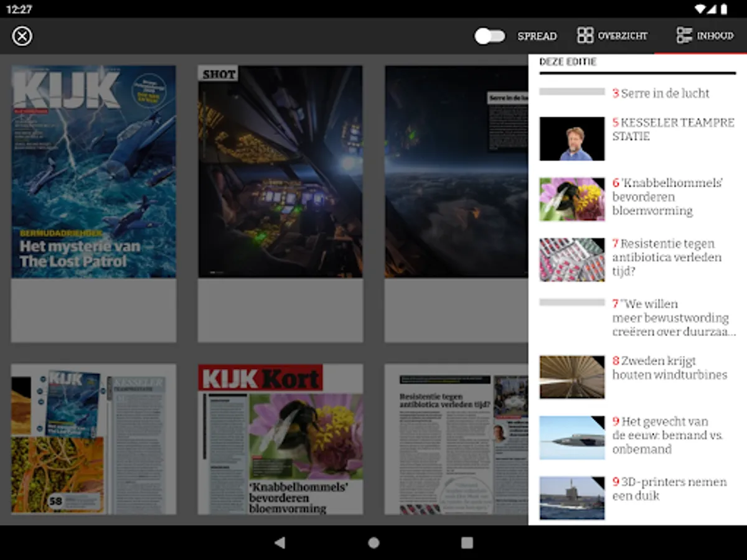The image size is (747, 560).
Task: Open article 'Zweden krijgt houten windturbines'
Action: point(637,376)
